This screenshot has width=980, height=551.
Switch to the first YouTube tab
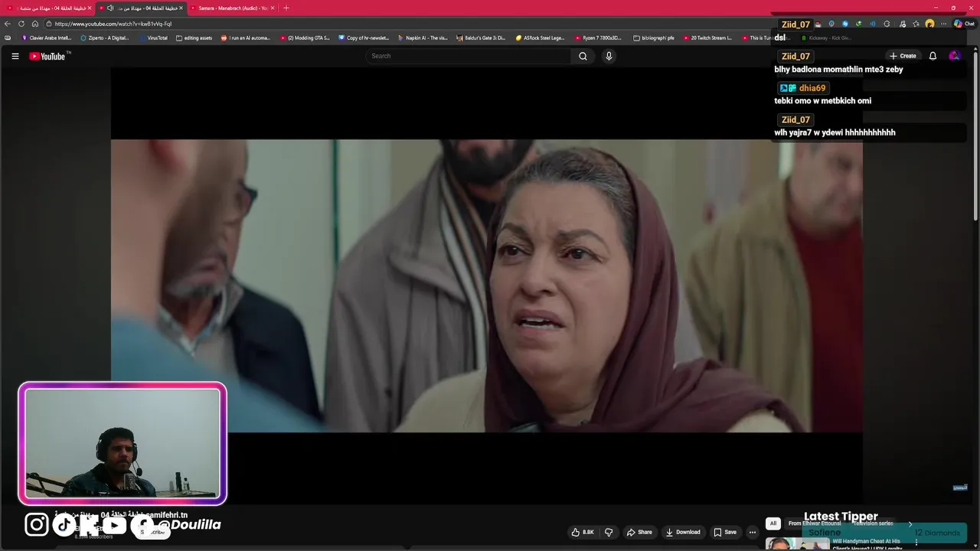click(x=47, y=8)
